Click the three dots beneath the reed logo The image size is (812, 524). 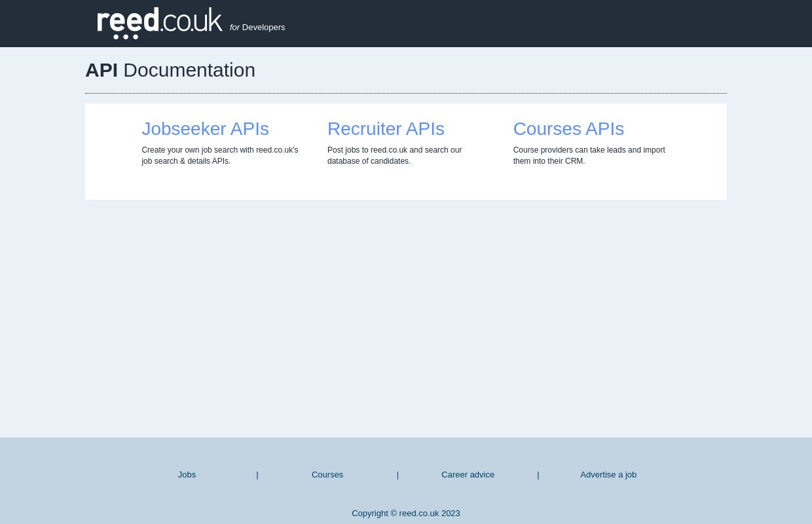pos(126,37)
